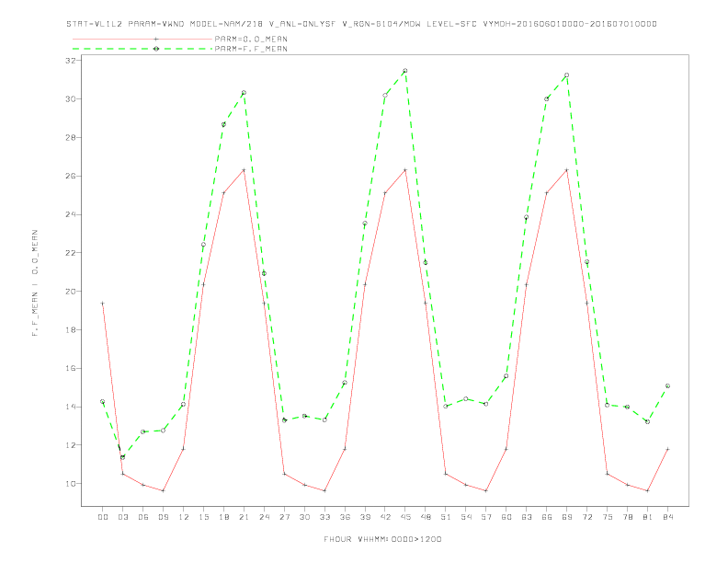Click the y-axis tick label 20
728x563 pixels.
[71, 292]
